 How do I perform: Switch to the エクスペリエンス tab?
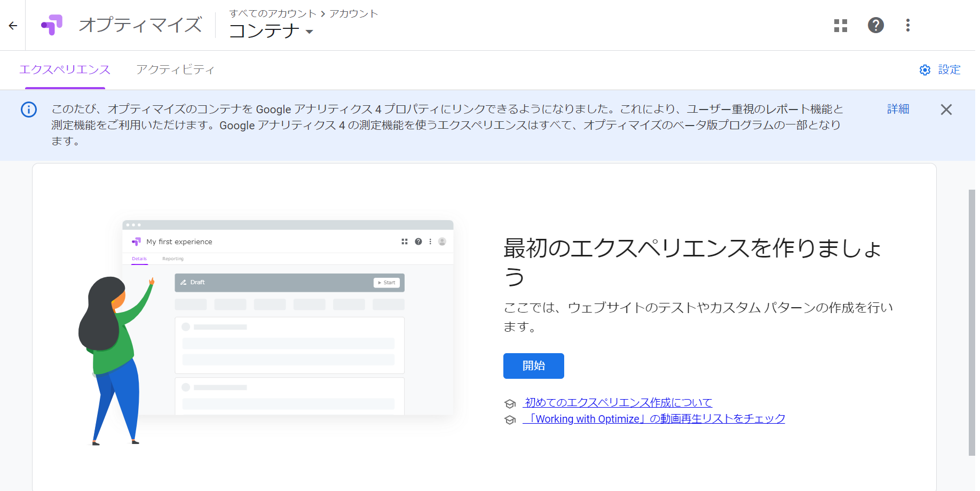(x=65, y=69)
